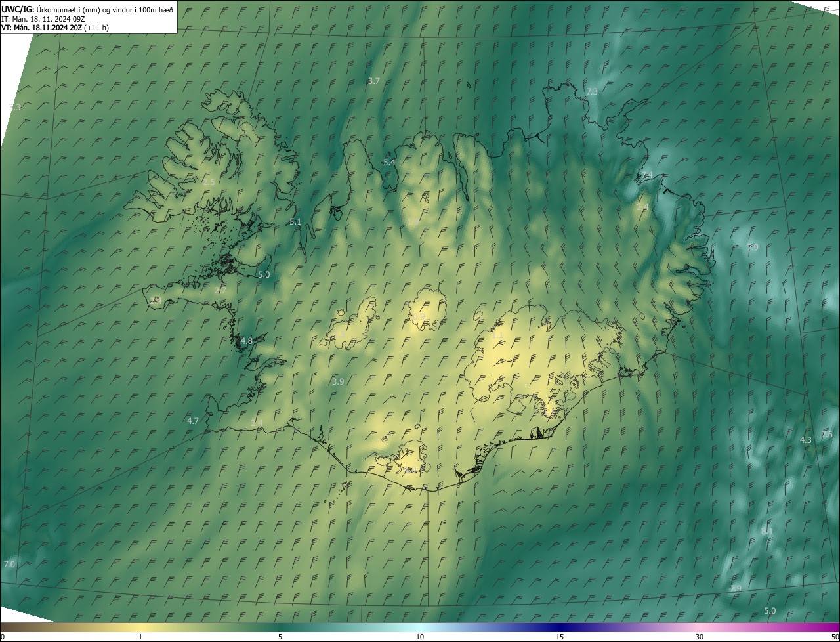Pick the 8.1 value label

(767, 530)
